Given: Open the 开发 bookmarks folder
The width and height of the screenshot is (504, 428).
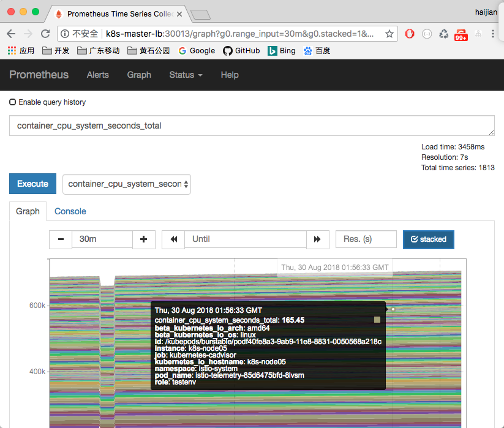Looking at the screenshot, I should [56, 51].
